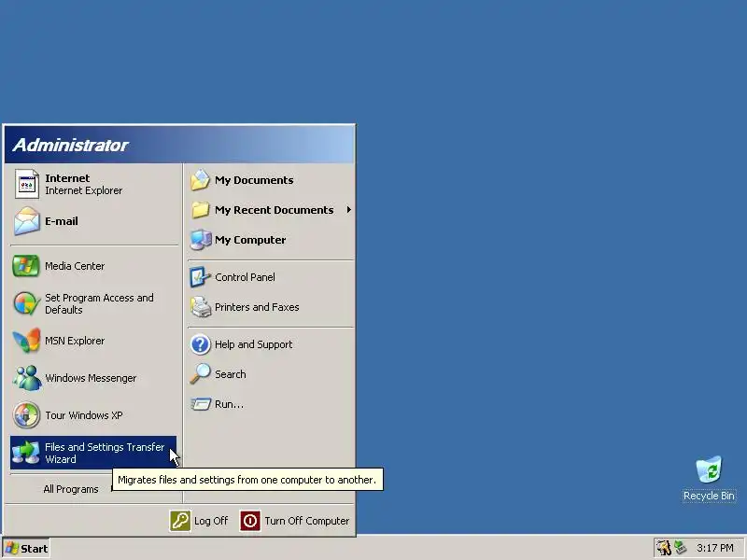This screenshot has width=747, height=560.
Task: Click the Log Off key icon
Action: (180, 521)
